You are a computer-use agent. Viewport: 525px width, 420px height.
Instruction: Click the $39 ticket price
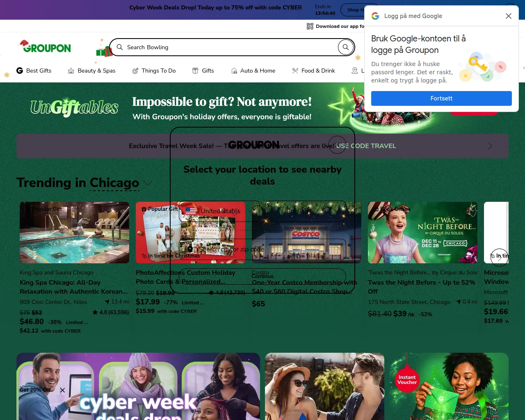pyautogui.click(x=400, y=314)
